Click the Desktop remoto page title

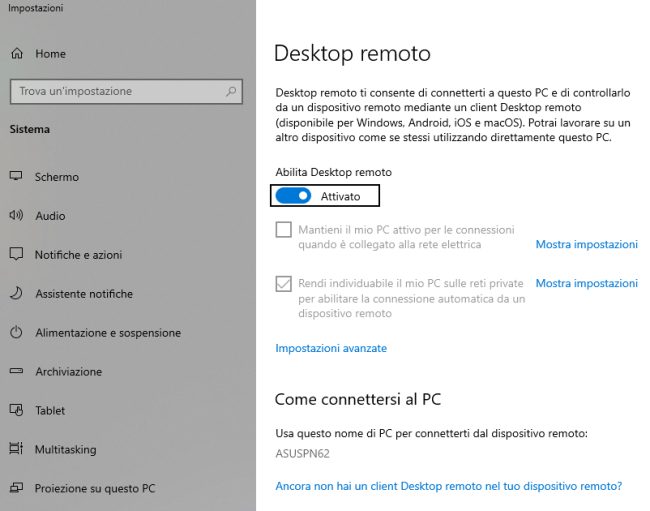(x=352, y=53)
